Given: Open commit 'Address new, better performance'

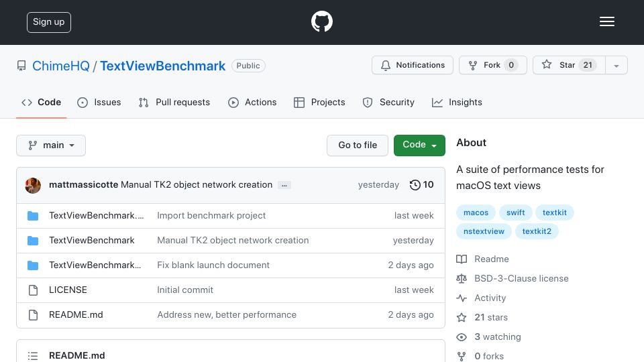Looking at the screenshot, I should pyautogui.click(x=227, y=315).
